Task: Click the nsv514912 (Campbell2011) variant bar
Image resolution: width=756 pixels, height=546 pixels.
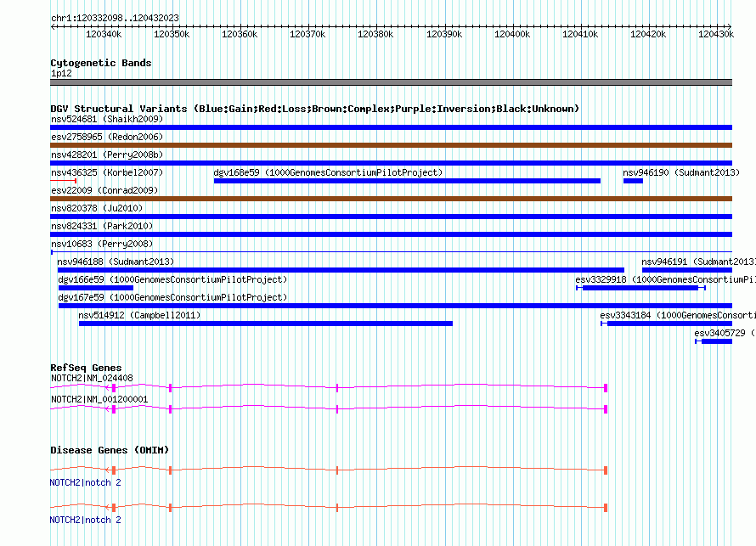Action: 265,323
